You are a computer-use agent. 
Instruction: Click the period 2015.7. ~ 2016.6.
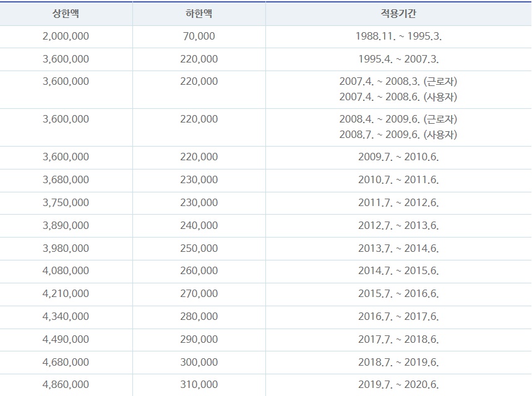[x=398, y=293]
